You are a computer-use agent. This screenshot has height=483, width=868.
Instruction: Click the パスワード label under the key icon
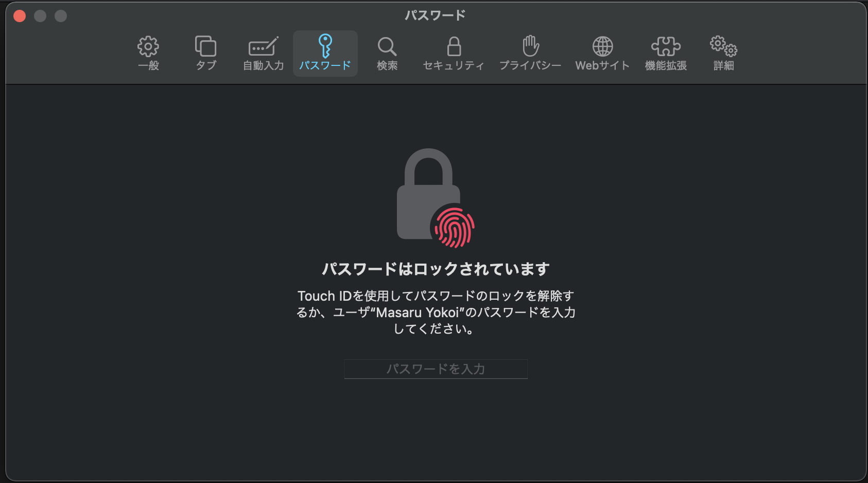click(325, 65)
